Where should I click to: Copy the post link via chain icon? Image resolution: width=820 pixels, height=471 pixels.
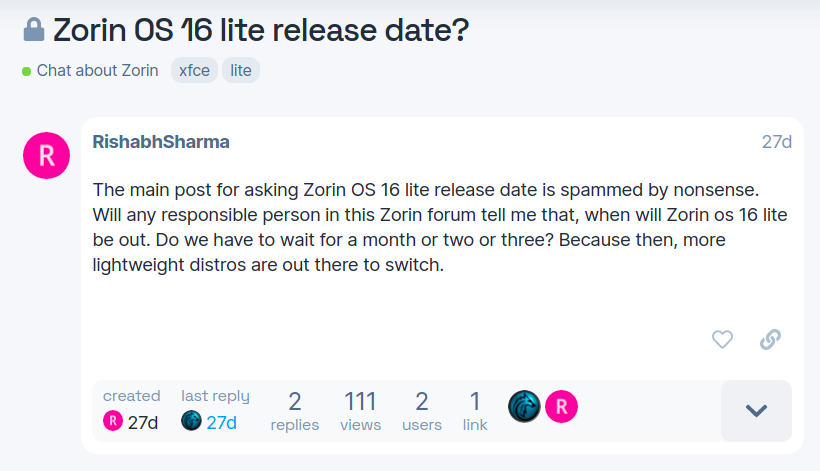pyautogui.click(x=770, y=339)
